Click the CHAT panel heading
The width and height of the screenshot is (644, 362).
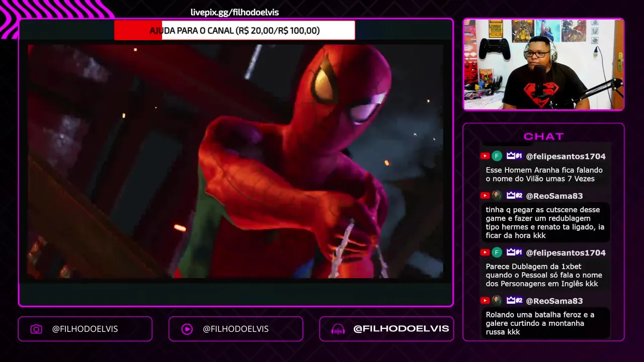pyautogui.click(x=543, y=136)
